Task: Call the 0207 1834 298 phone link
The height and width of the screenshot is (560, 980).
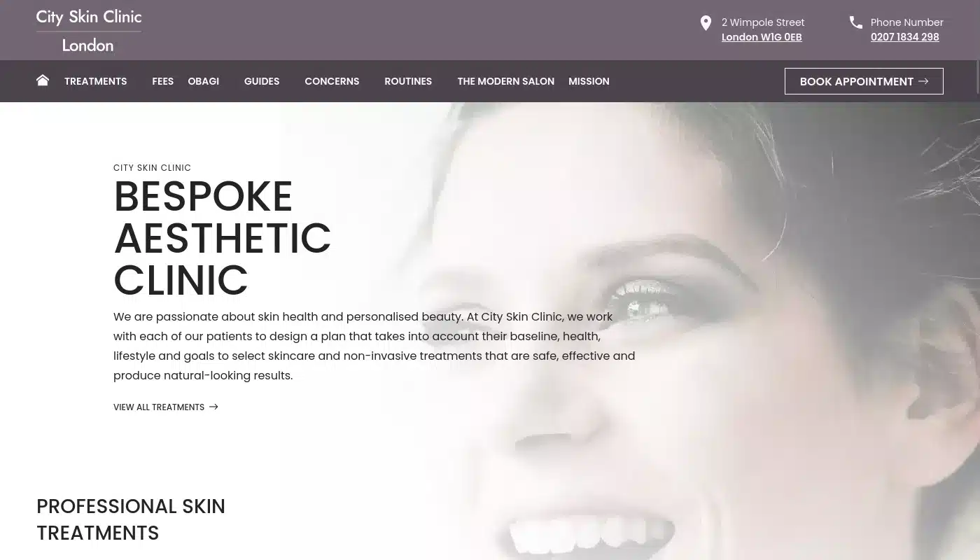Action: pos(904,37)
